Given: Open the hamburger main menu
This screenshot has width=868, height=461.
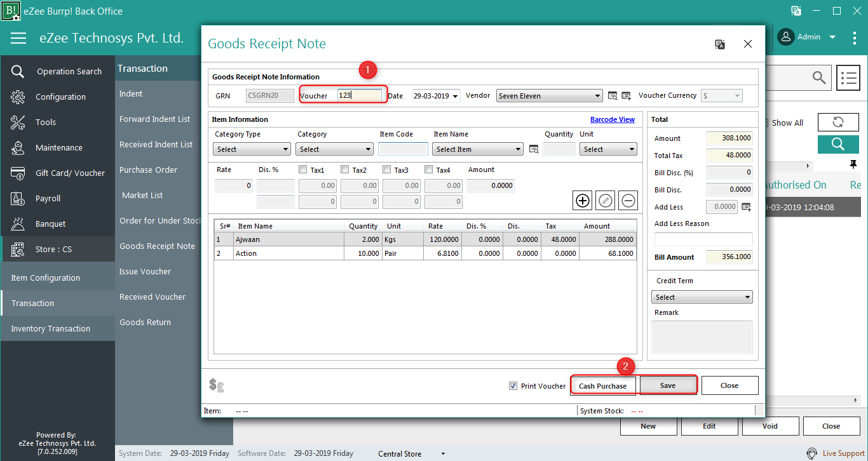Looking at the screenshot, I should pyautogui.click(x=18, y=38).
